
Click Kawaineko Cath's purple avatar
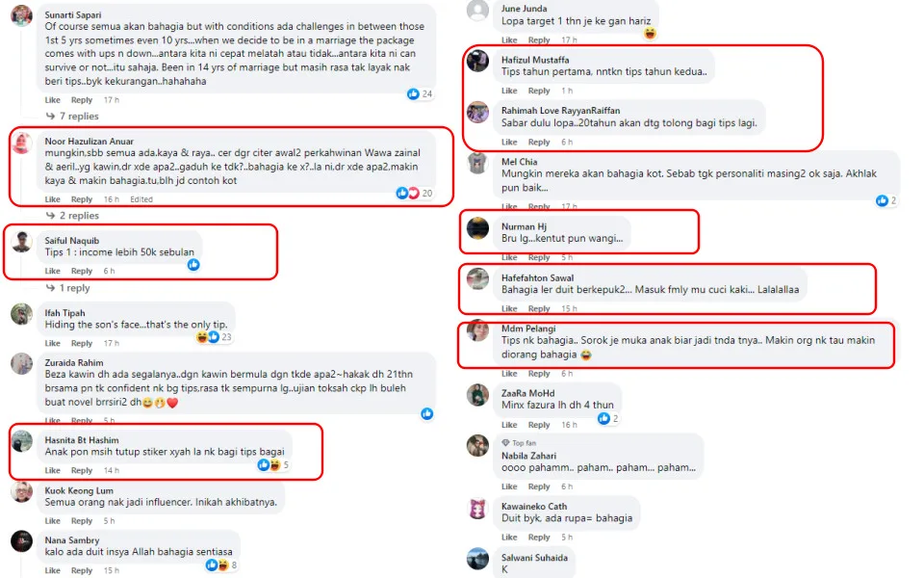pyautogui.click(x=477, y=509)
